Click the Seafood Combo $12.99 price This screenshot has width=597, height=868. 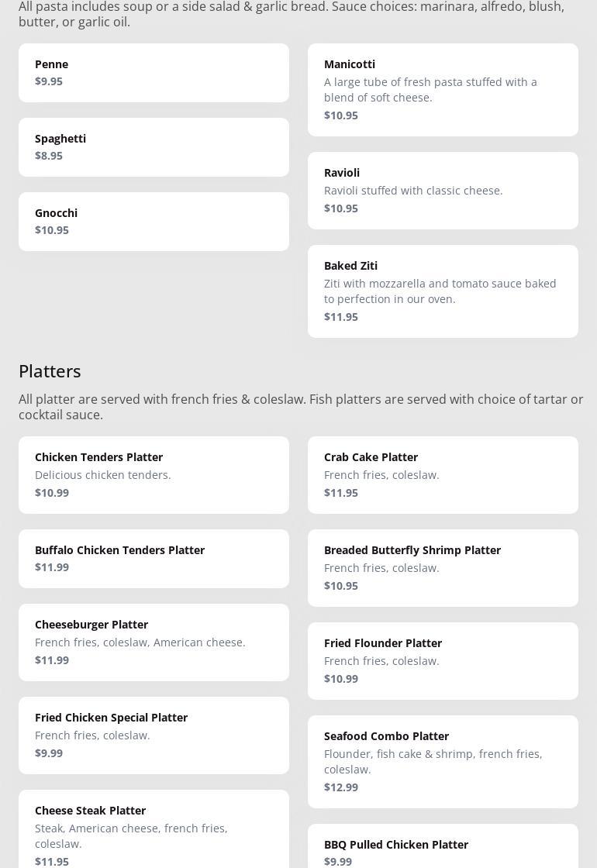click(x=341, y=787)
